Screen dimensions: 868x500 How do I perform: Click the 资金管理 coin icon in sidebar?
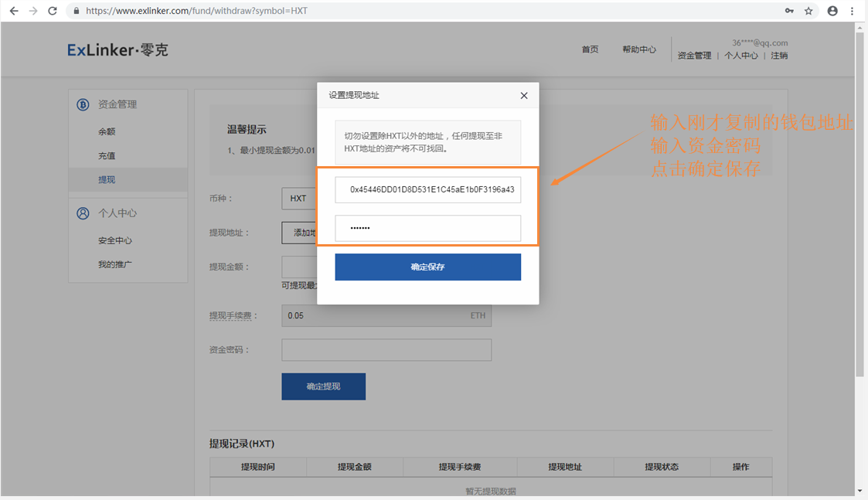pyautogui.click(x=83, y=104)
